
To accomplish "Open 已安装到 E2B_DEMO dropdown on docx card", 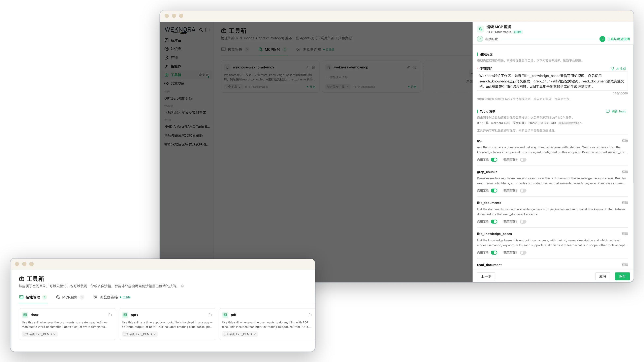I will pos(39,334).
